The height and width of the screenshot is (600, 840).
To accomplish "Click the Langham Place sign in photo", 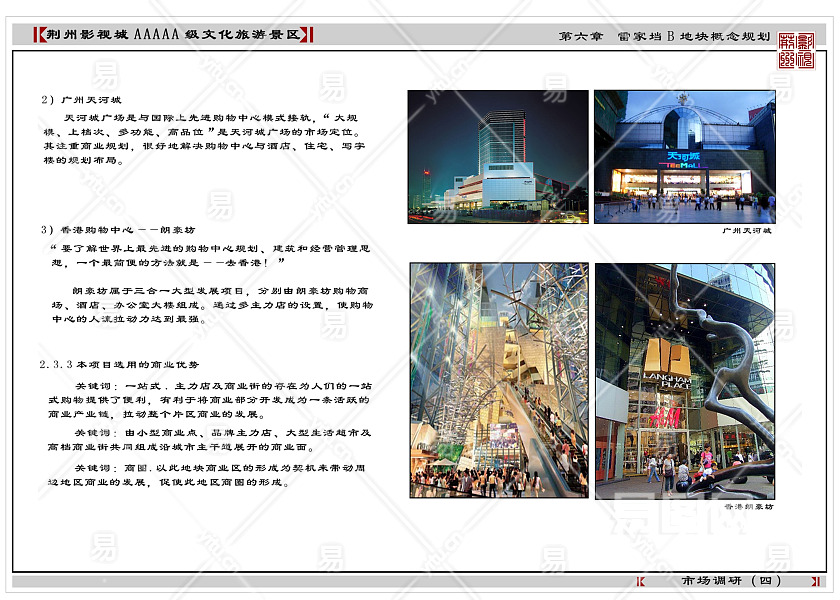I will (667, 381).
